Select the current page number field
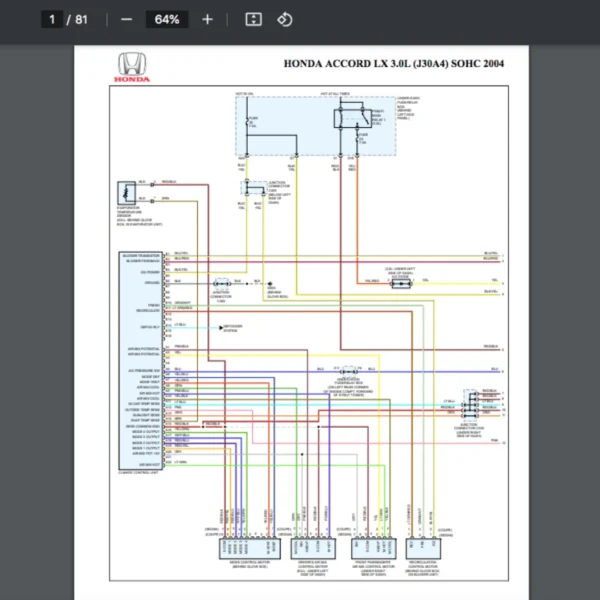The height and width of the screenshot is (600, 600). click(52, 19)
